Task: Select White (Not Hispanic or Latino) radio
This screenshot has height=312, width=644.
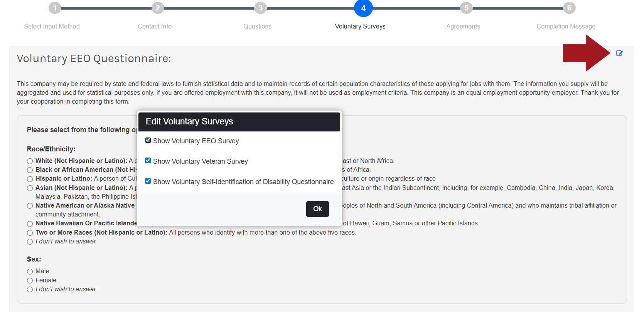Action: pyautogui.click(x=30, y=161)
